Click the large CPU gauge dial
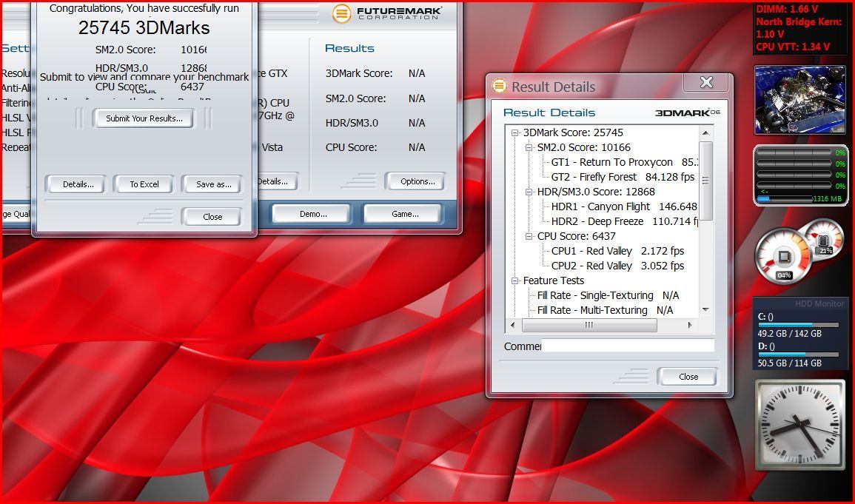Image resolution: width=855 pixels, height=504 pixels. [783, 256]
